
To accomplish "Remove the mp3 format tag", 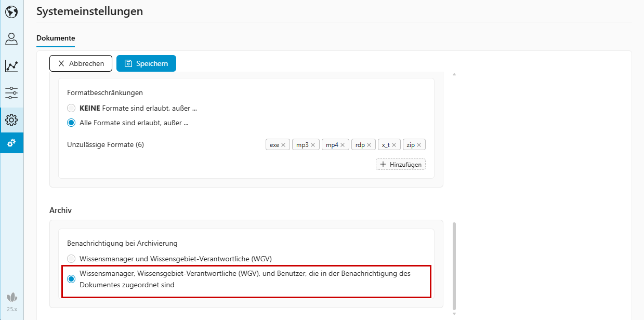I will 313,145.
